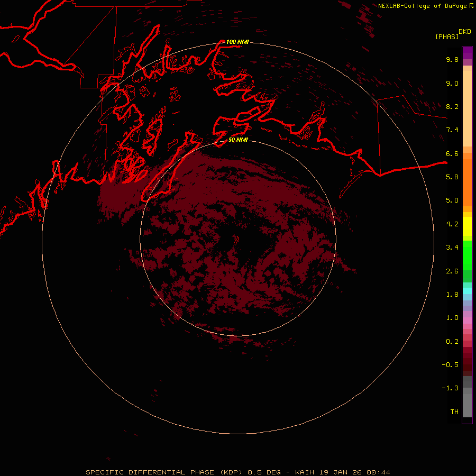The height and width of the screenshot is (476, 476).
Task: Click the 5.8 value on the scale
Action: click(x=452, y=177)
